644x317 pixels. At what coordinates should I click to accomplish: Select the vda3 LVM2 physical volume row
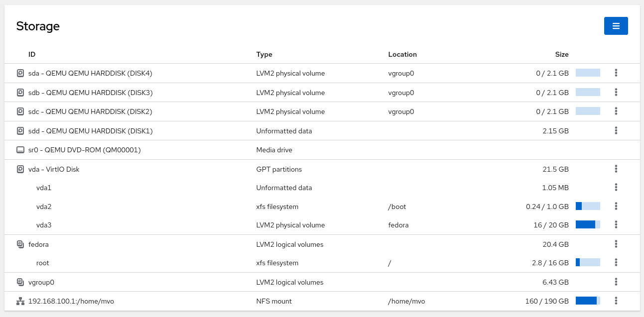[x=44, y=225]
